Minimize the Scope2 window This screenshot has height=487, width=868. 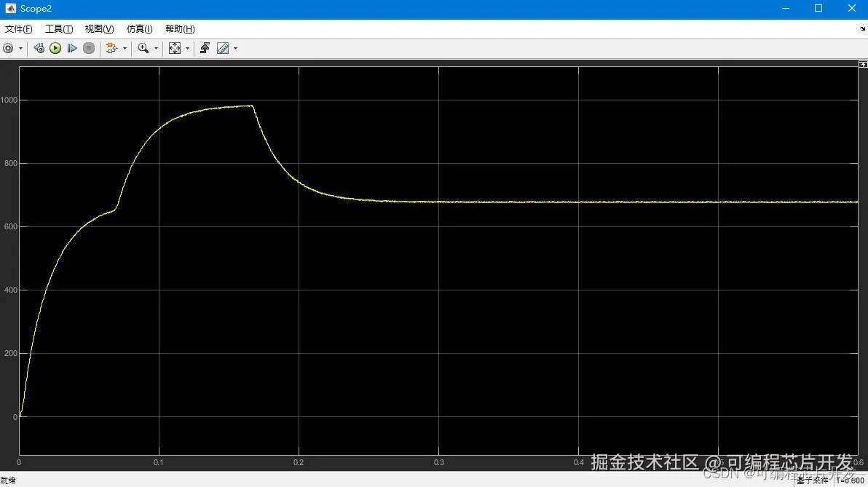[786, 8]
